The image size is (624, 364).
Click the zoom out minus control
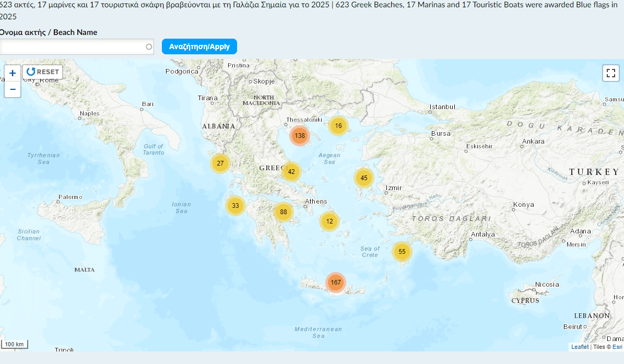click(x=12, y=89)
